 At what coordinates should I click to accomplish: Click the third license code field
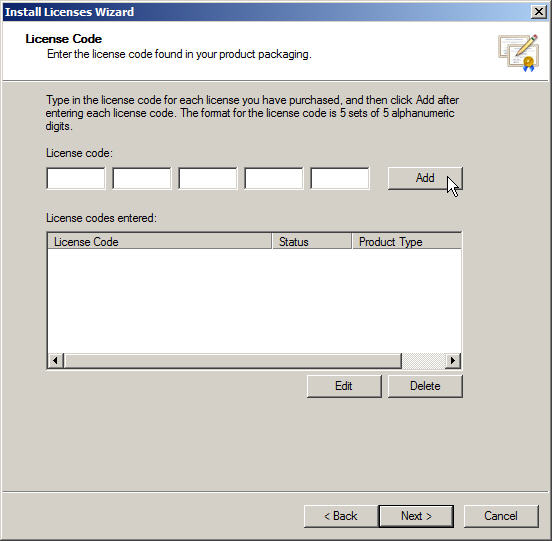208,178
